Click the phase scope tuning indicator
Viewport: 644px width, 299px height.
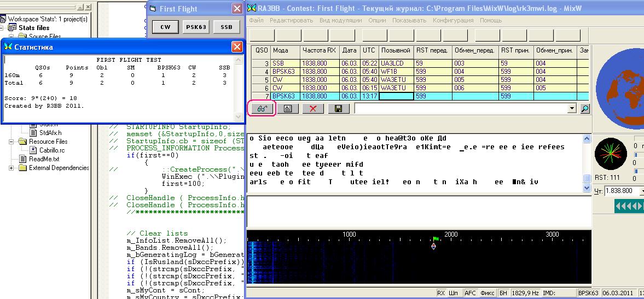610,153
